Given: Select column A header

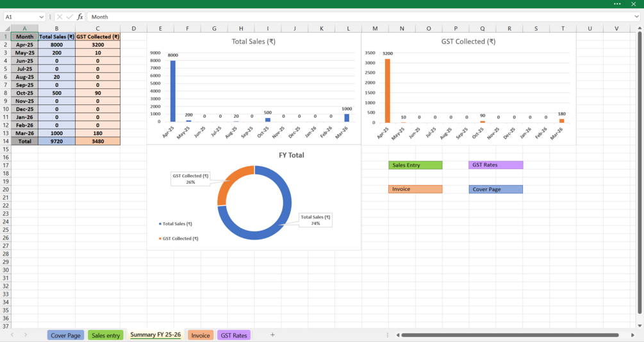Looking at the screenshot, I should 24,28.
